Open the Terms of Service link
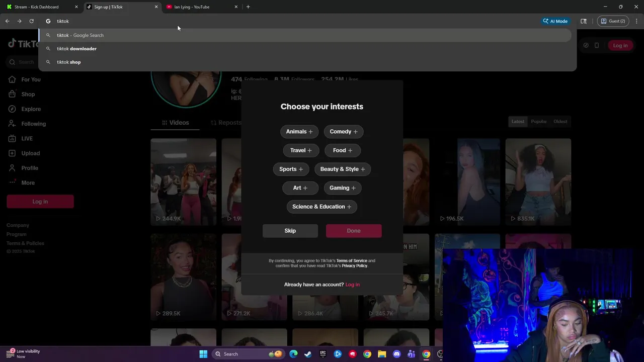This screenshot has height=362, width=644. pos(352,261)
